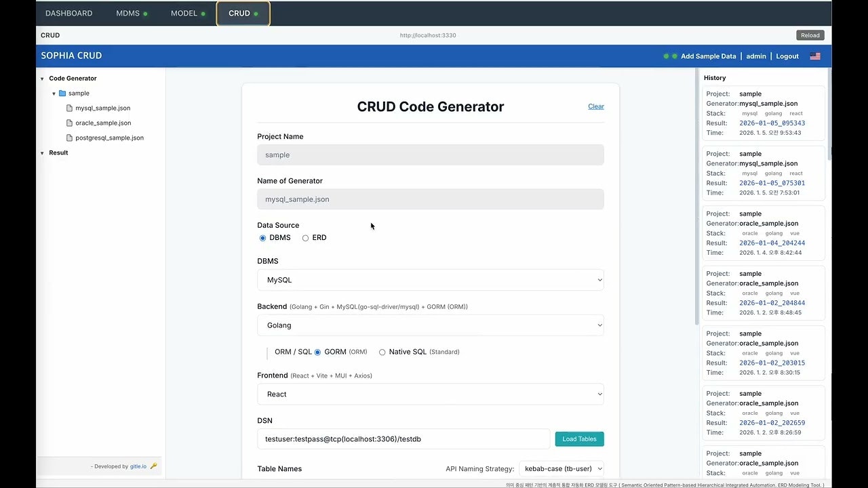Click the postgresql_sample.json file icon

69,138
